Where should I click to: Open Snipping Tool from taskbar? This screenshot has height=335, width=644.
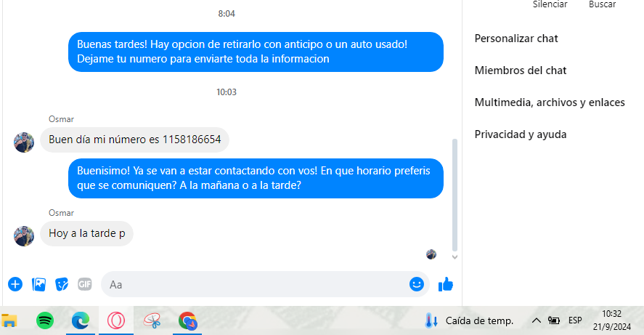click(152, 320)
